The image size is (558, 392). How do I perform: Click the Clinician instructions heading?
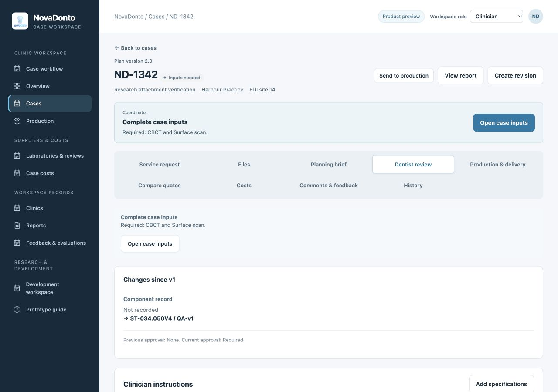(x=158, y=384)
